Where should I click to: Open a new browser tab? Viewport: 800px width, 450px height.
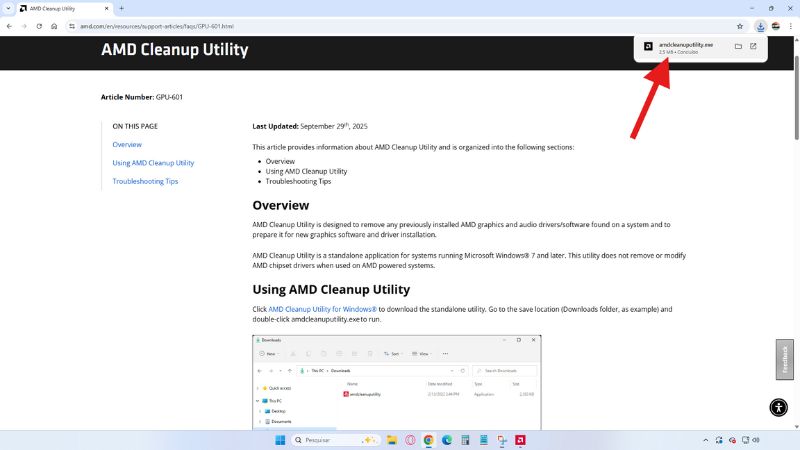coord(121,8)
